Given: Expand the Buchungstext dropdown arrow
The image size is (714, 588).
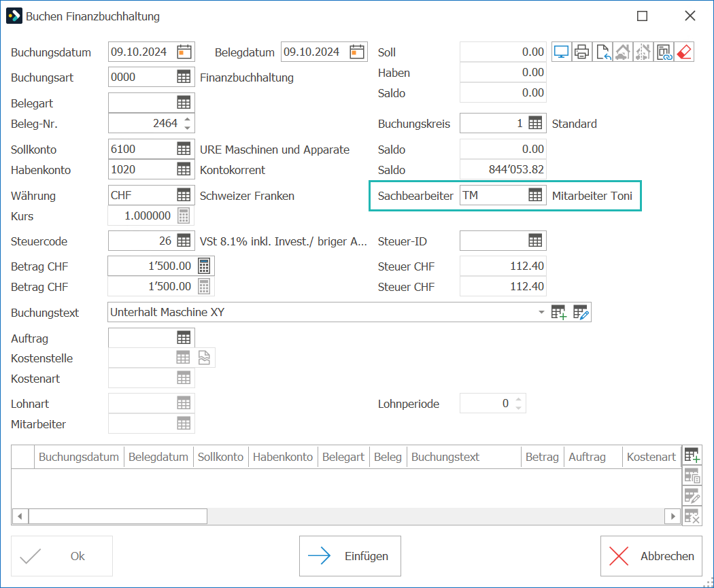Looking at the screenshot, I should [541, 312].
